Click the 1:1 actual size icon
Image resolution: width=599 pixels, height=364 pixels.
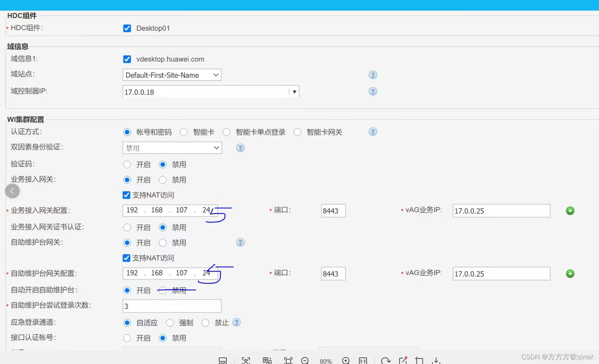point(363,361)
